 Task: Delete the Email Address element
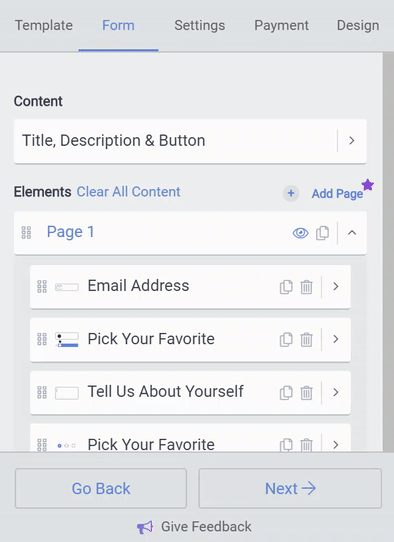[306, 287]
